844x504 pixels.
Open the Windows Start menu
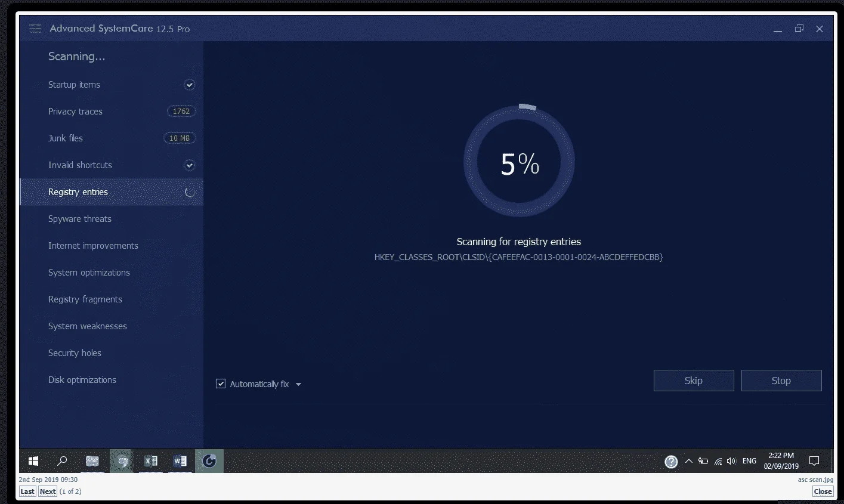click(33, 461)
